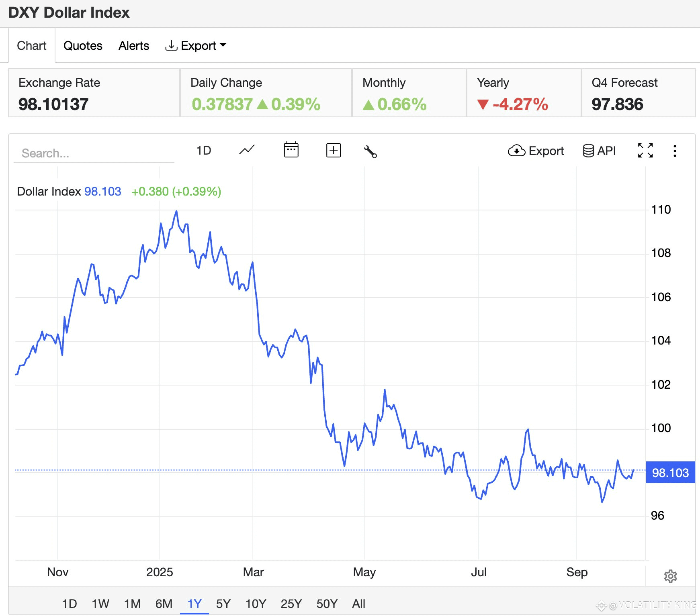Viewport: 700px width, 616px height.
Task: Choose the All time range
Action: (358, 604)
